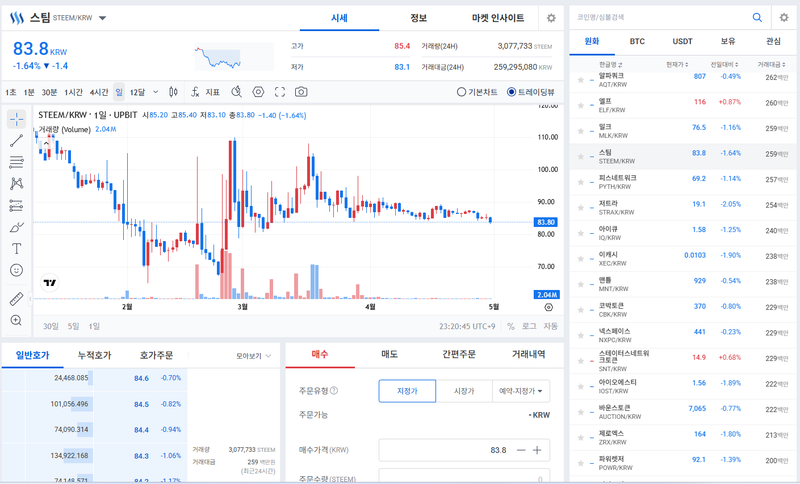Switch to the BTC market tab
This screenshot has height=484, width=800.
(637, 42)
